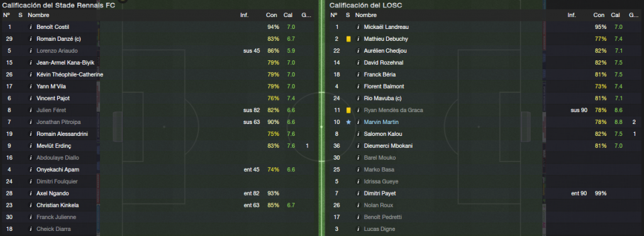
Task: Click info icon next to Yann M'Vila
Action: tap(30, 86)
